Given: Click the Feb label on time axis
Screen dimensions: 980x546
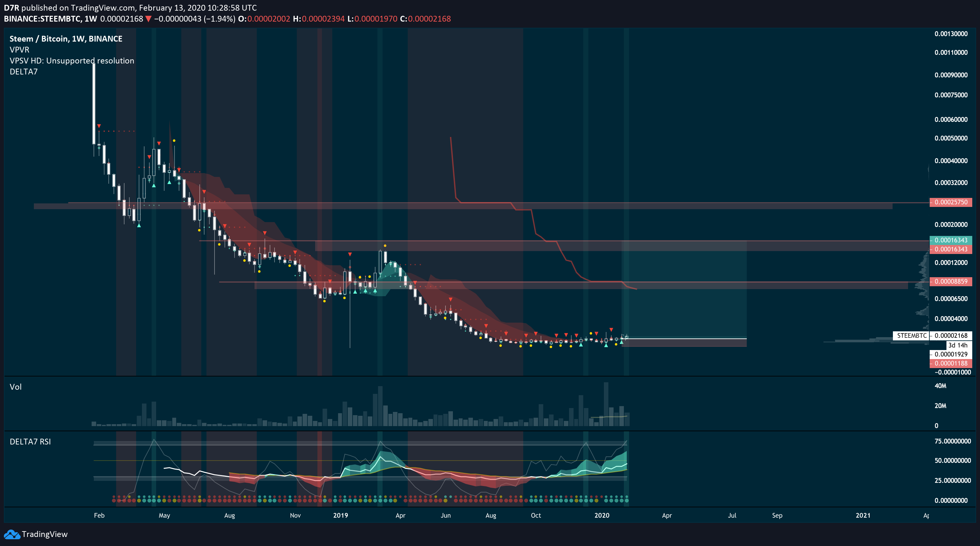Looking at the screenshot, I should click(x=99, y=516).
